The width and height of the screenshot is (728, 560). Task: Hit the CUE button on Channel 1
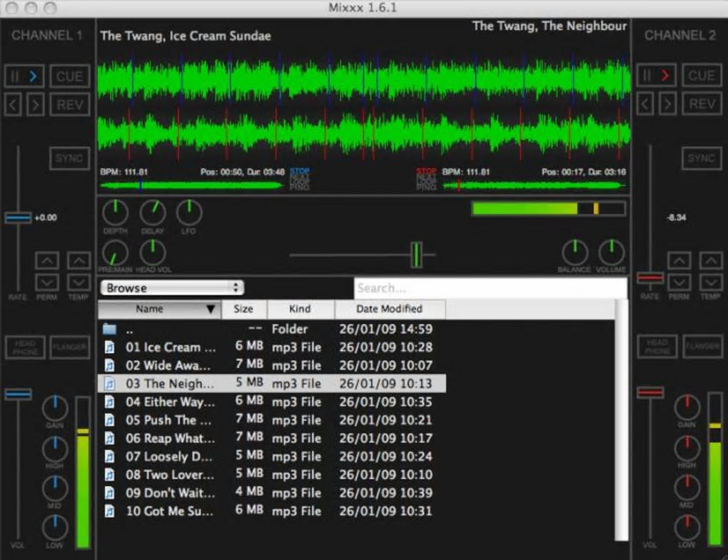[x=70, y=76]
